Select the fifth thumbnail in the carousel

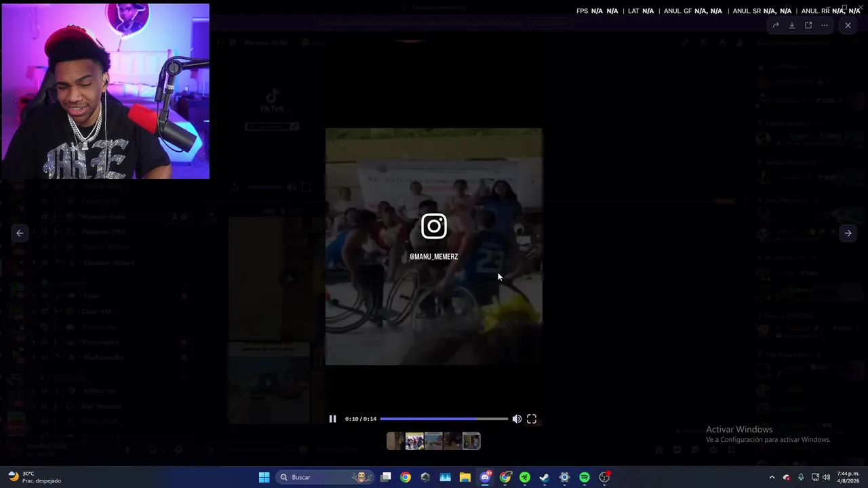pos(471,441)
